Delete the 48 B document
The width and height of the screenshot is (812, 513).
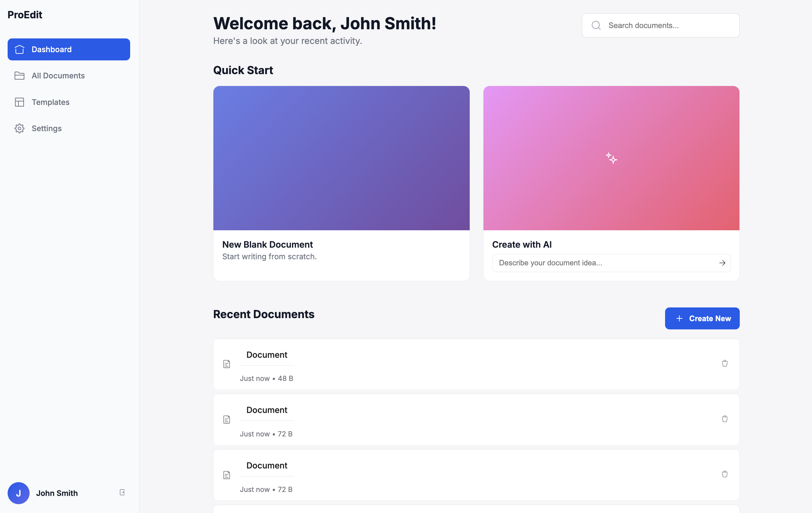pos(724,364)
